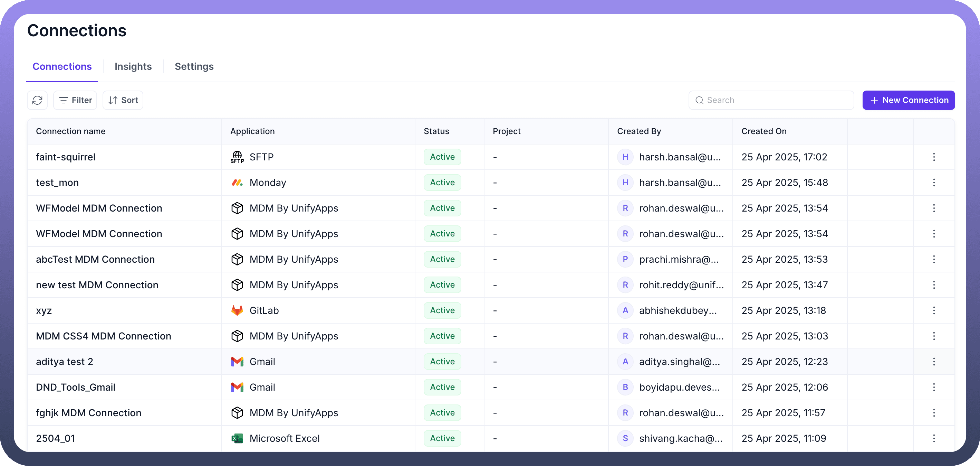Click the MDM cube icon for abcTest connection
The image size is (980, 466).
pos(237,259)
